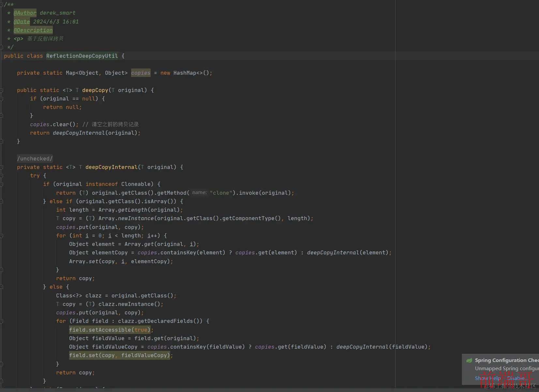Click the @Date doc tag
This screenshot has height=392, width=539.
pos(22,22)
